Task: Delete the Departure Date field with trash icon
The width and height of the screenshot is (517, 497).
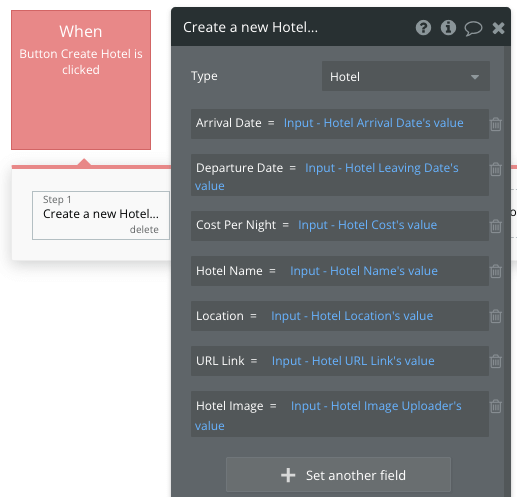Action: coord(496,169)
